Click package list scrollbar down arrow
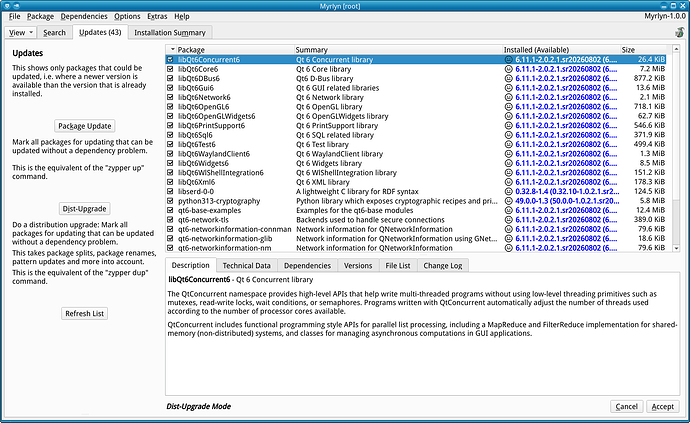The image size is (690, 423). pos(676,248)
